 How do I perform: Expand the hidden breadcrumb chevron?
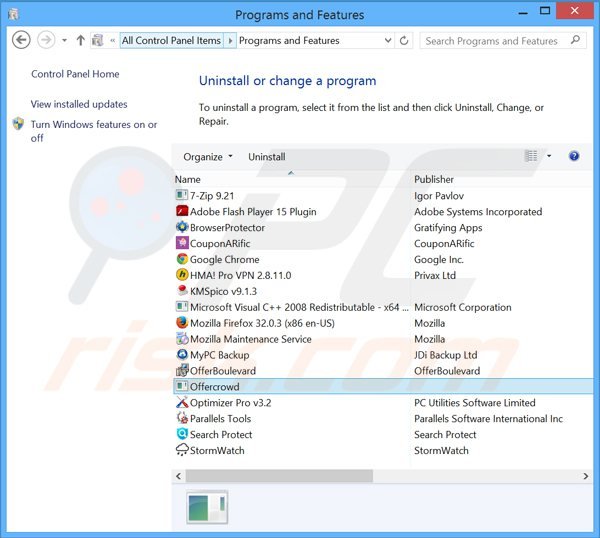112,40
